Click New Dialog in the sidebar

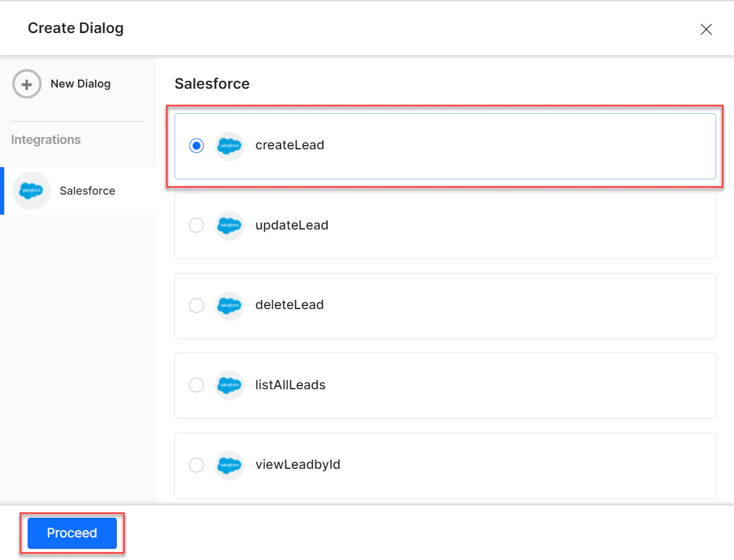coord(80,84)
